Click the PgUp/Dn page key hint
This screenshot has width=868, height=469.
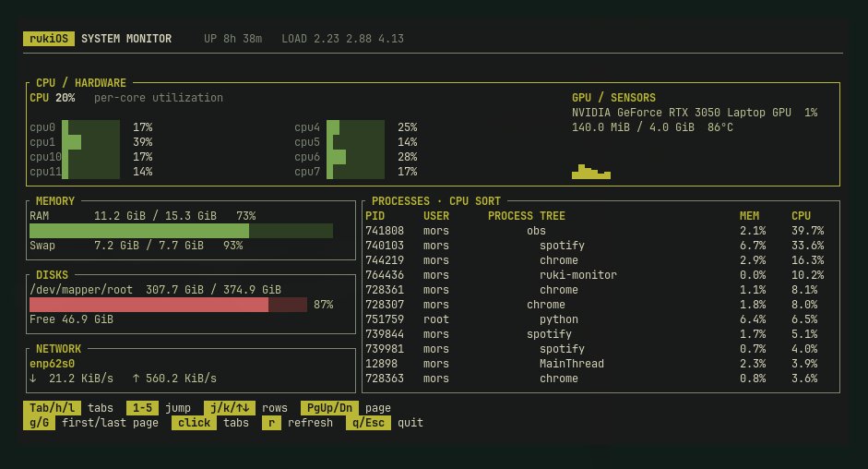[x=329, y=408]
